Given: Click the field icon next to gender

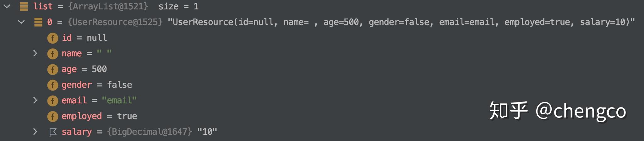Looking at the screenshot, I should [52, 85].
